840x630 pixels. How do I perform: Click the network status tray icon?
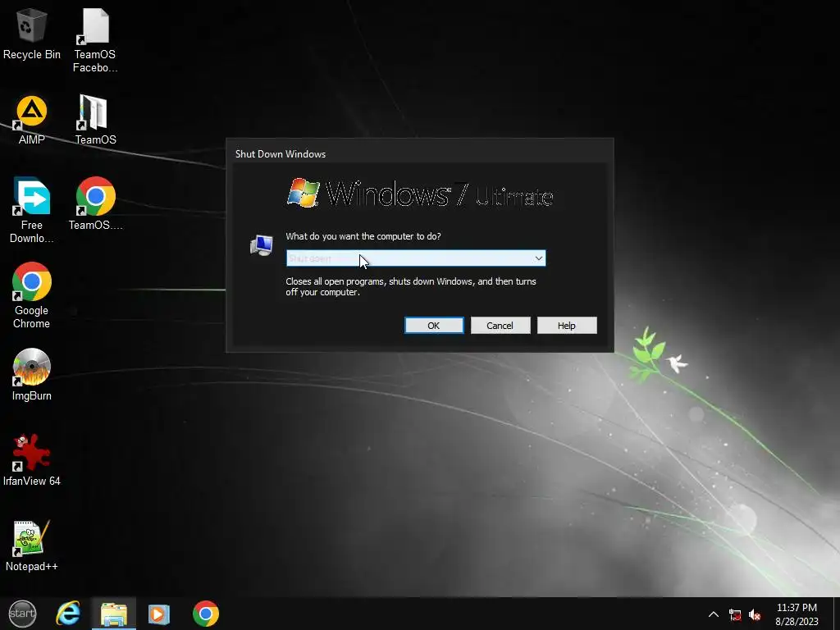click(x=735, y=614)
